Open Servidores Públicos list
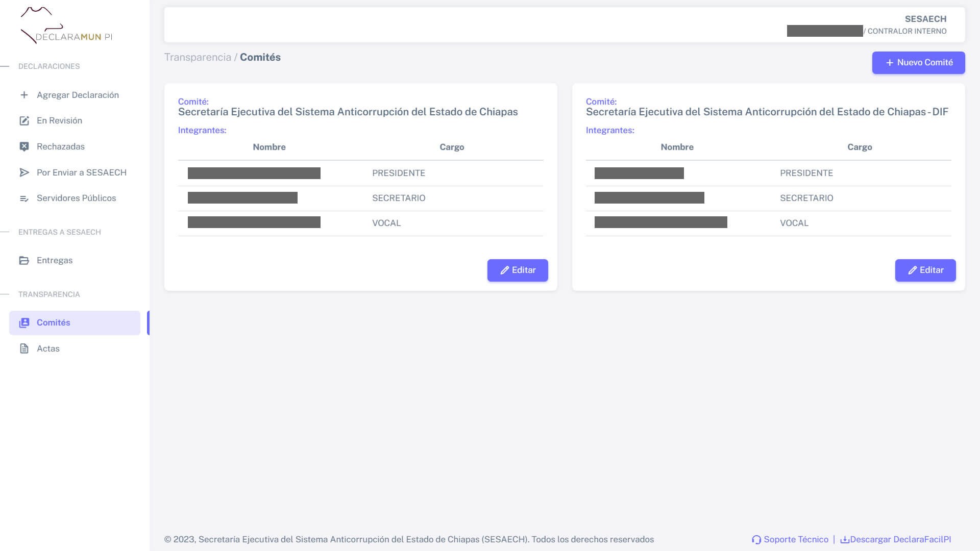This screenshot has width=980, height=551. tap(75, 198)
